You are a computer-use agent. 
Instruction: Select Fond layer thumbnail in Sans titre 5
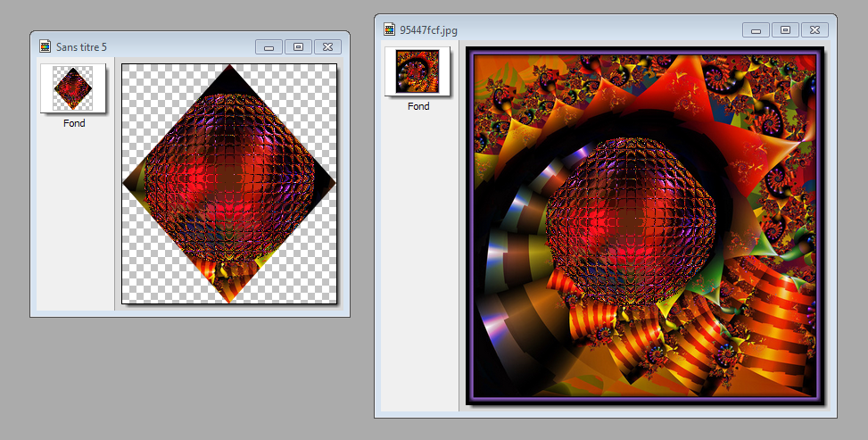click(x=73, y=88)
